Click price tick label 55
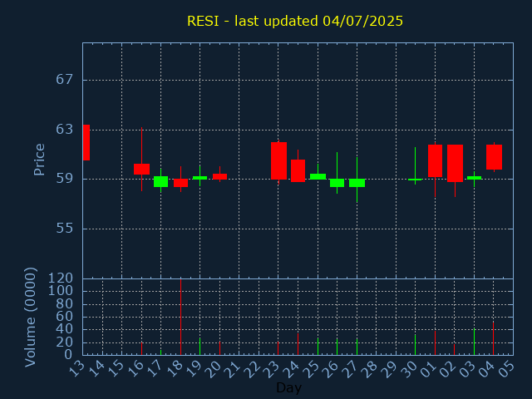532x399 pixels. [65, 229]
